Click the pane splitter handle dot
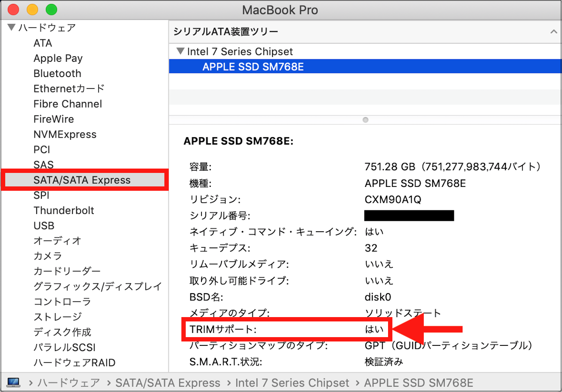The image size is (562, 392). (365, 120)
